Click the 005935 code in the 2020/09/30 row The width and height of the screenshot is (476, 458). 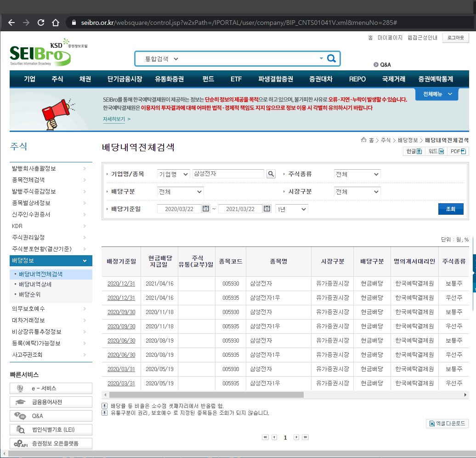click(231, 326)
